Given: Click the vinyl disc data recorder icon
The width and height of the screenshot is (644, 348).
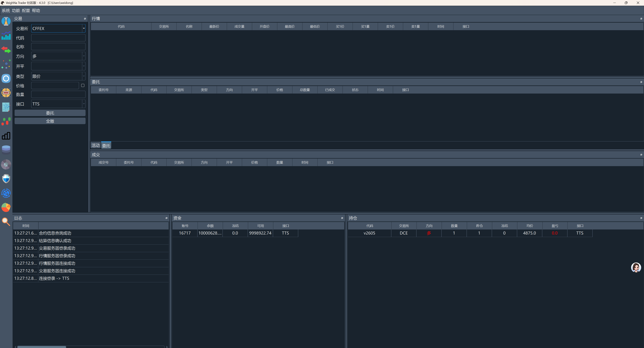Looking at the screenshot, I should tap(6, 164).
